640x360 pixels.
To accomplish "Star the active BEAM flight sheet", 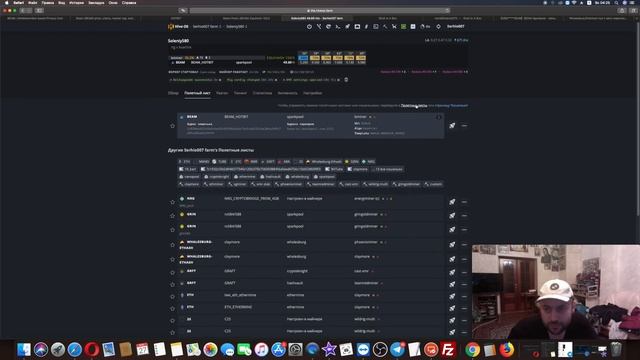I will (172, 126).
